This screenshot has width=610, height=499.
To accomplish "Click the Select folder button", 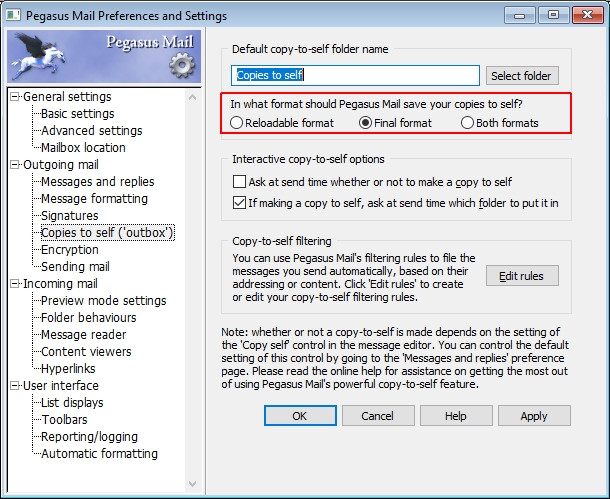I will [x=523, y=76].
